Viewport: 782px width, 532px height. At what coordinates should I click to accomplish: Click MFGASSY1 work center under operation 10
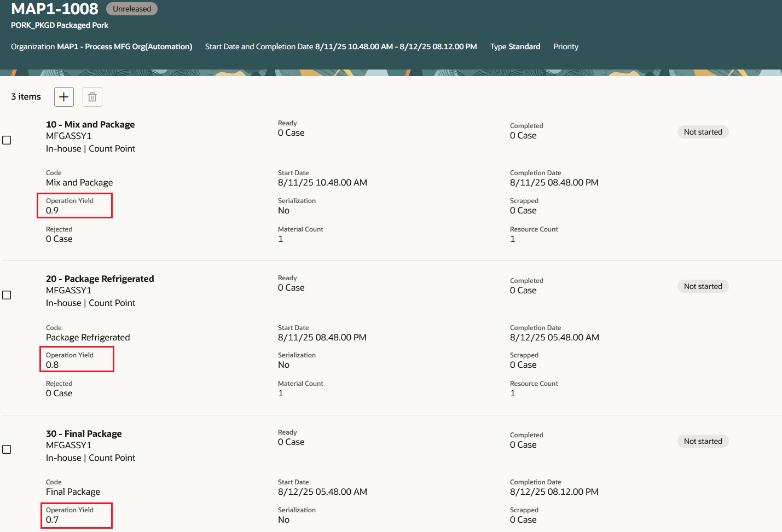(69, 136)
